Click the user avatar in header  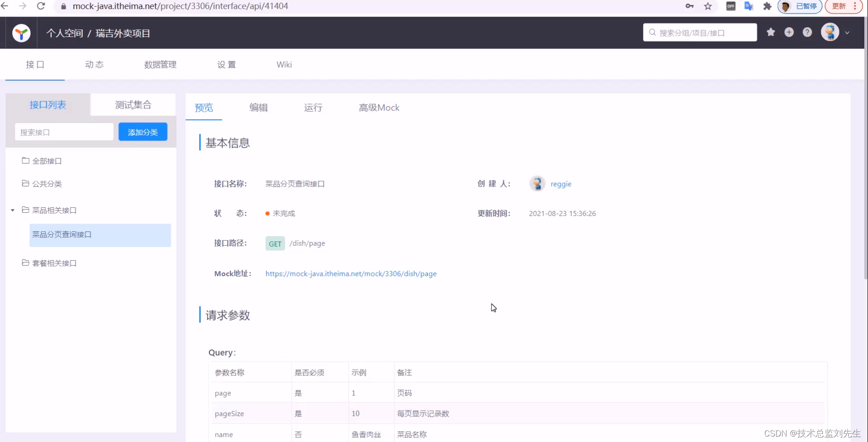(x=830, y=32)
